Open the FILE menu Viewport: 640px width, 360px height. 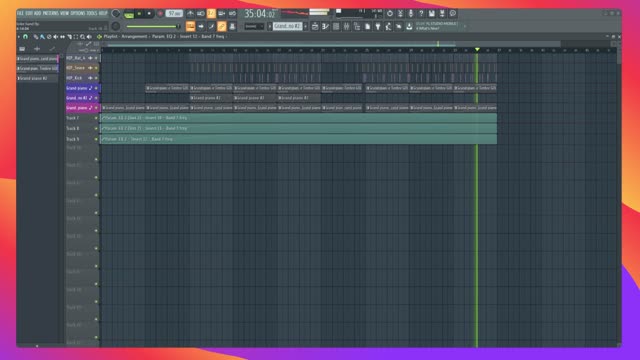click(20, 13)
